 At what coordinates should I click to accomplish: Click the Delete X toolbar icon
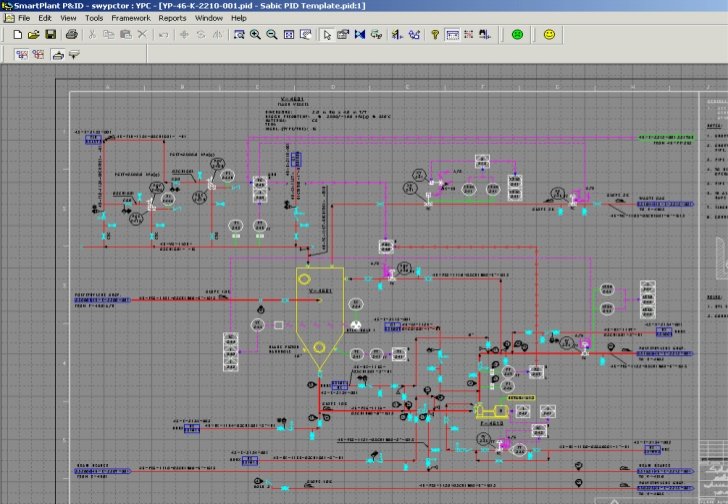tap(142, 34)
